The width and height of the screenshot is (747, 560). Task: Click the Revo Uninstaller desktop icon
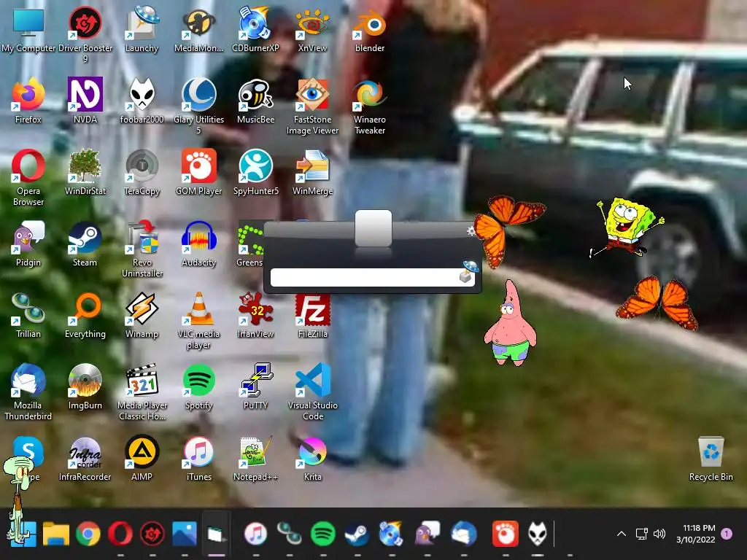pyautogui.click(x=142, y=249)
